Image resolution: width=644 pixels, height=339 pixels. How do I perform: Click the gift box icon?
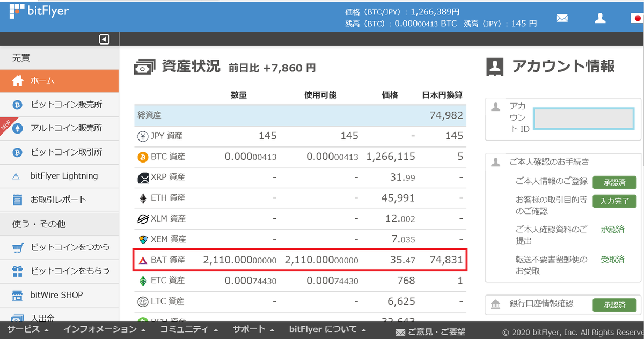tap(18, 271)
